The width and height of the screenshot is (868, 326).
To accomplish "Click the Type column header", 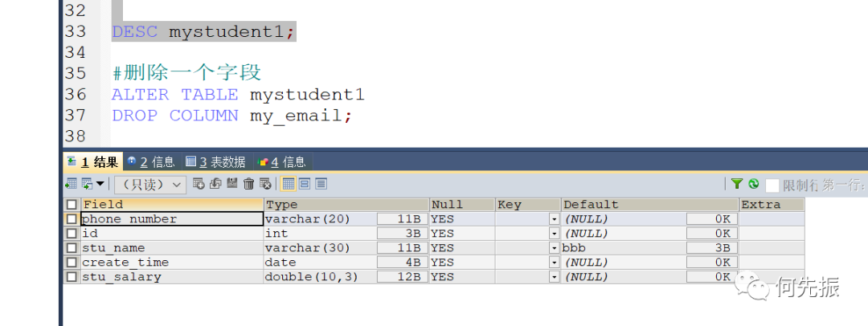I will (x=346, y=205).
